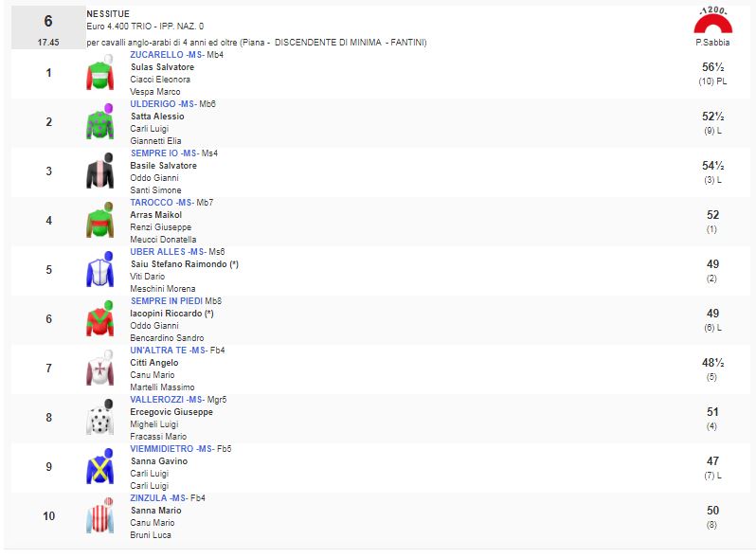Click Zucarello's green and red jockey silk
This screenshot has width=756, height=558.
pos(99,73)
